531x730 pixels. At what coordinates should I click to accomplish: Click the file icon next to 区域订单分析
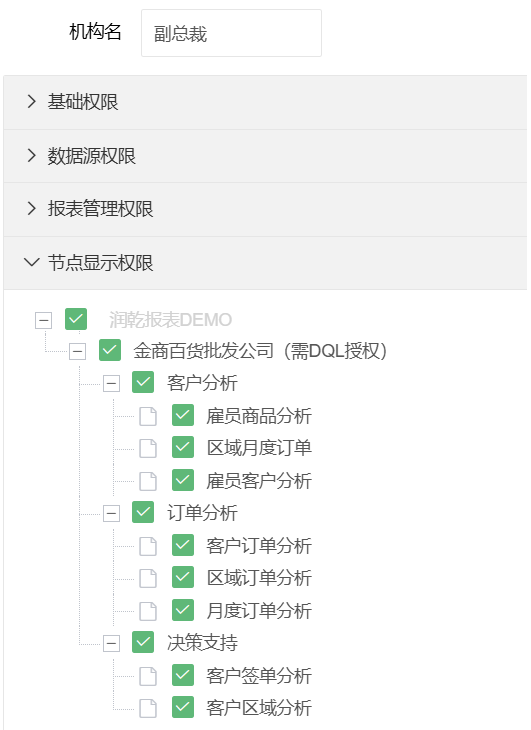[148, 578]
